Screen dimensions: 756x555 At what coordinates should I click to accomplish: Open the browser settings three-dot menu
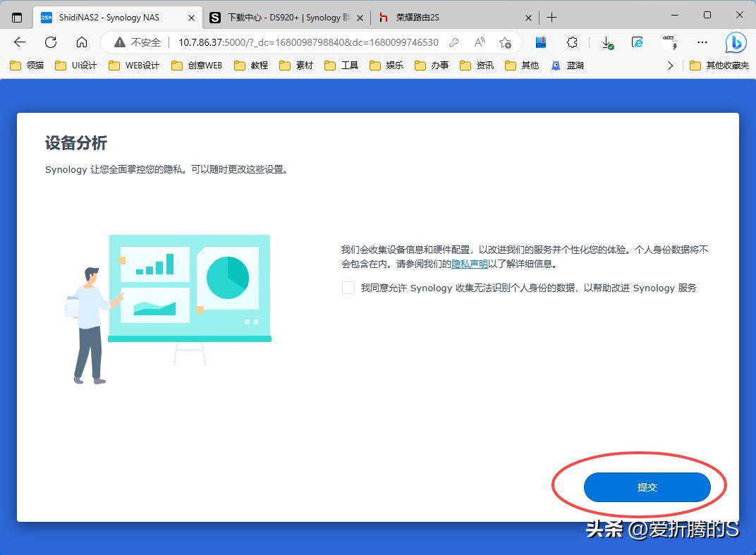click(x=702, y=43)
